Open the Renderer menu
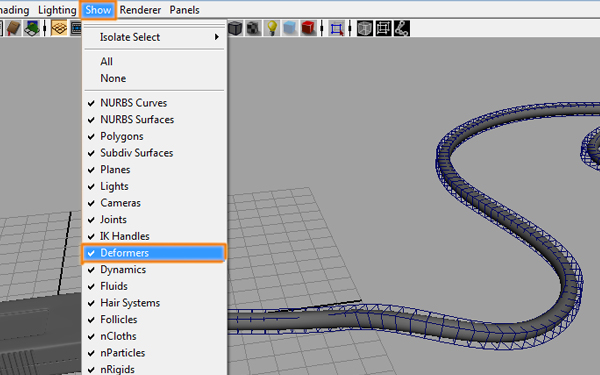This screenshot has height=375, width=600. (140, 10)
